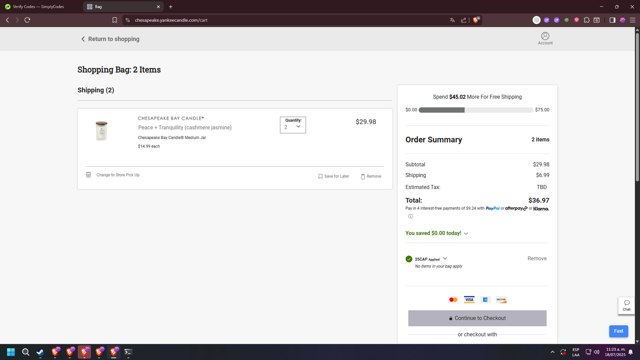640x360 pixels.
Task: Open Brave Shields lion icon
Action: tap(476, 20)
